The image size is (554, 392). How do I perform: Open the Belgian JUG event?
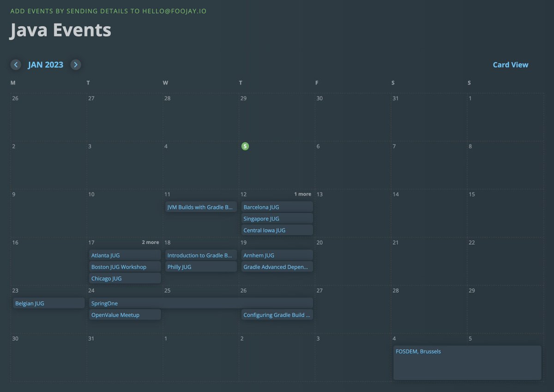pos(49,303)
